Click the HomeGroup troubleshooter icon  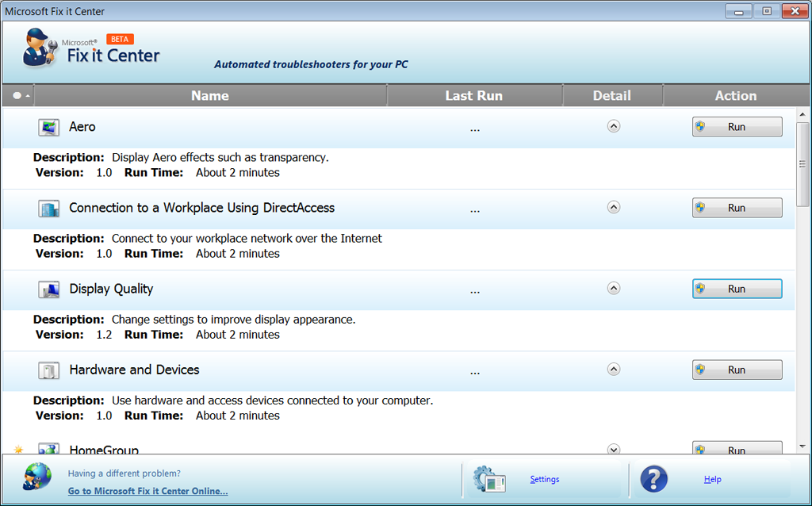48,449
